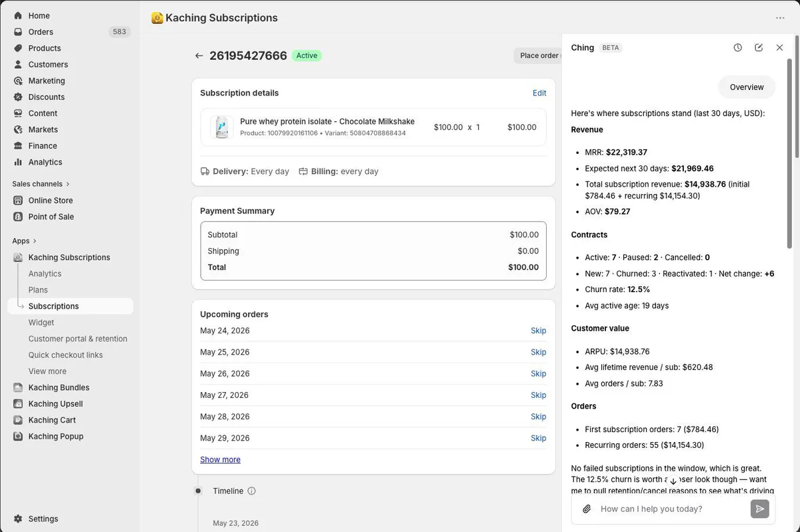Skip the May 24, 2026 order

point(538,331)
